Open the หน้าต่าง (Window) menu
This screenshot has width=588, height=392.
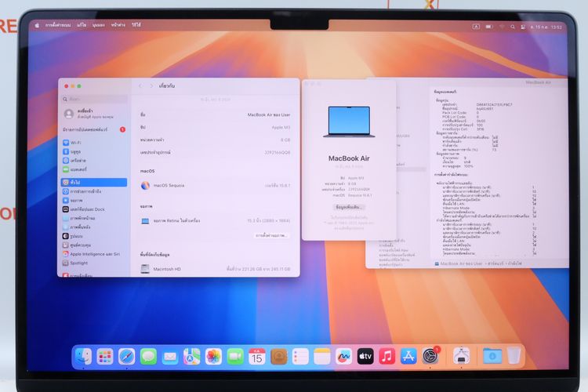pyautogui.click(x=118, y=25)
